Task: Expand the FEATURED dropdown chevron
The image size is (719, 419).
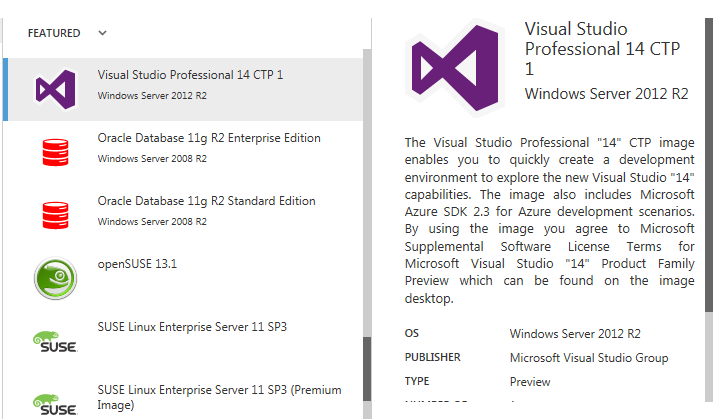Action: point(102,33)
